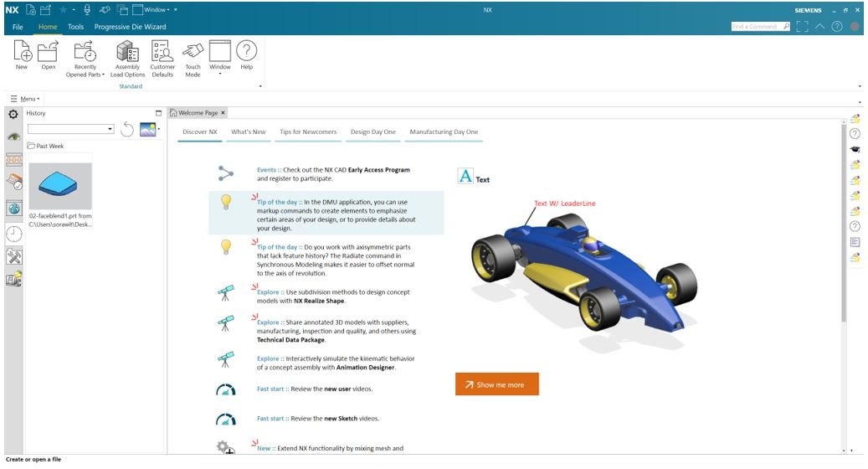Open the globe web browser tab
Image resolution: width=868 pixels, height=469 pixels.
click(x=14, y=209)
